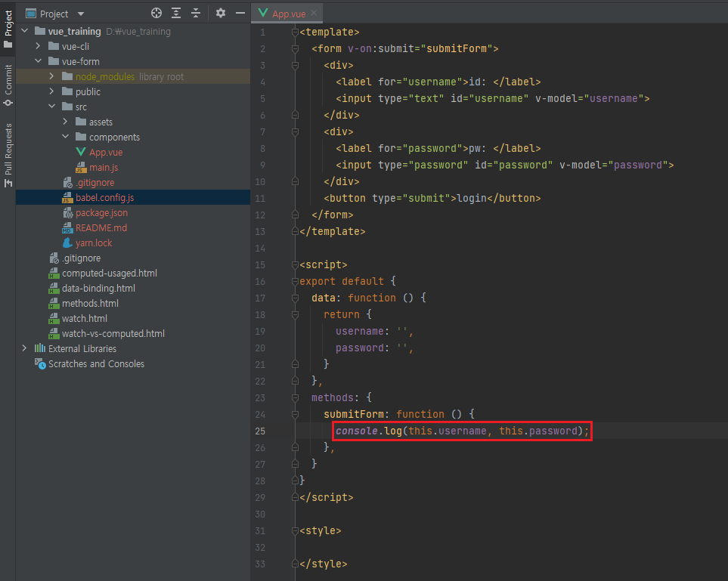Open the Commit tool window
The height and width of the screenshot is (581, 728).
tap(8, 84)
